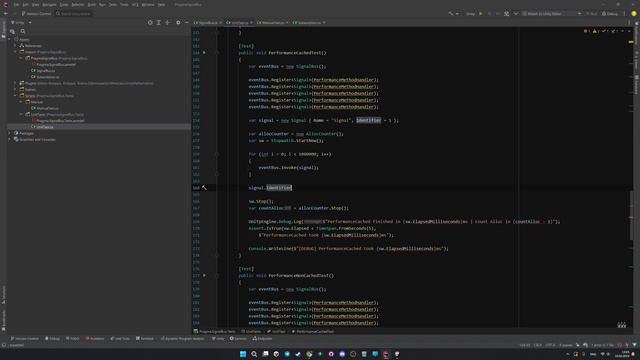Collapse the Assets root node
This screenshot has width=640, height=360.
point(10,40)
